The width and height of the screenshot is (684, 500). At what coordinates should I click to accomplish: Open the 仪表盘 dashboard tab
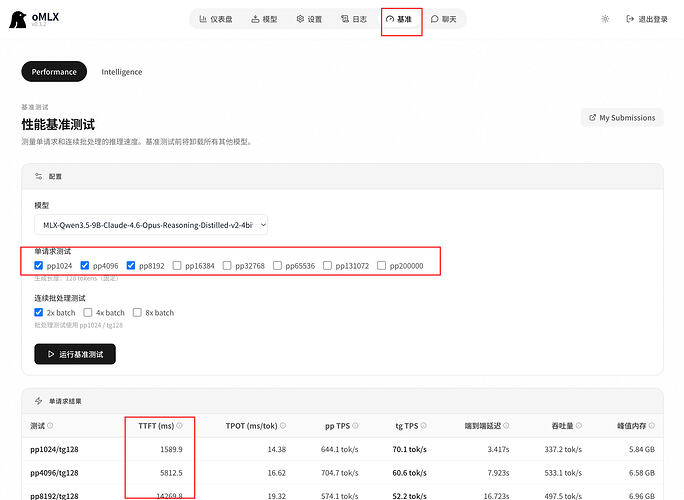tap(215, 19)
